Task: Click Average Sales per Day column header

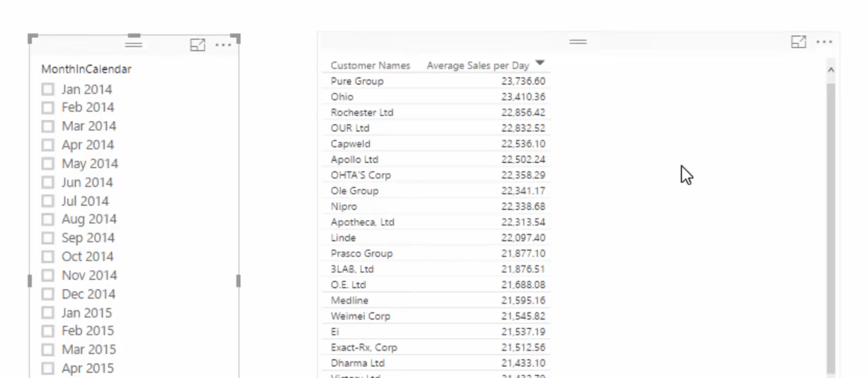Action: pos(478,66)
